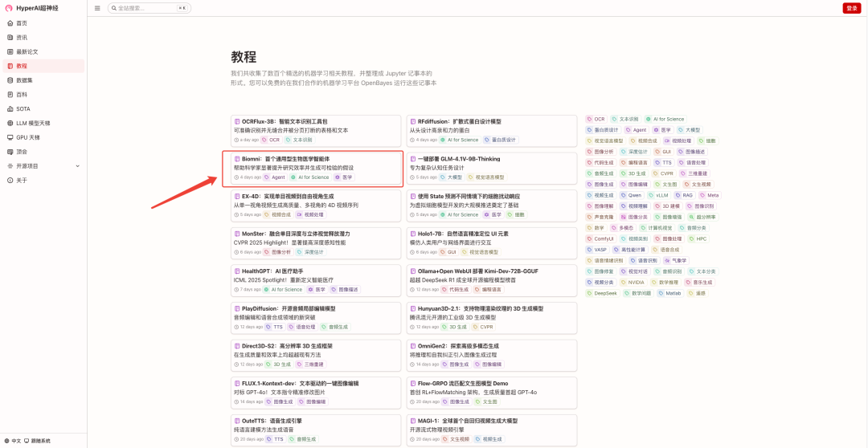The height and width of the screenshot is (448, 868).
Task: Select Matlab tag in tag cloud
Action: pyautogui.click(x=669, y=293)
